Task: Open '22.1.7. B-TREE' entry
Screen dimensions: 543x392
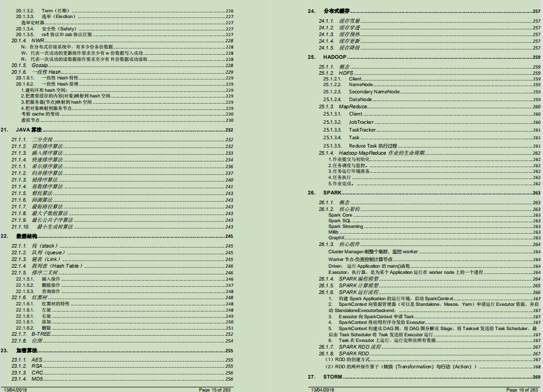Action: pyautogui.click(x=122, y=334)
